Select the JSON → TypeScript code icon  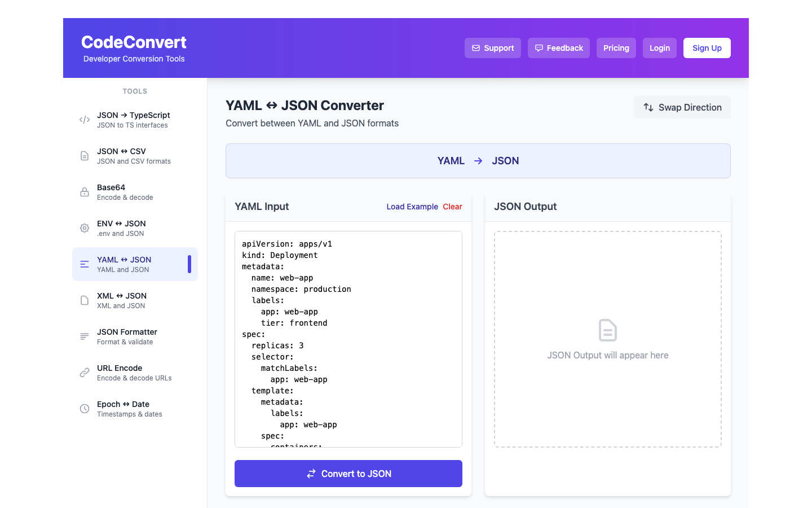84,119
